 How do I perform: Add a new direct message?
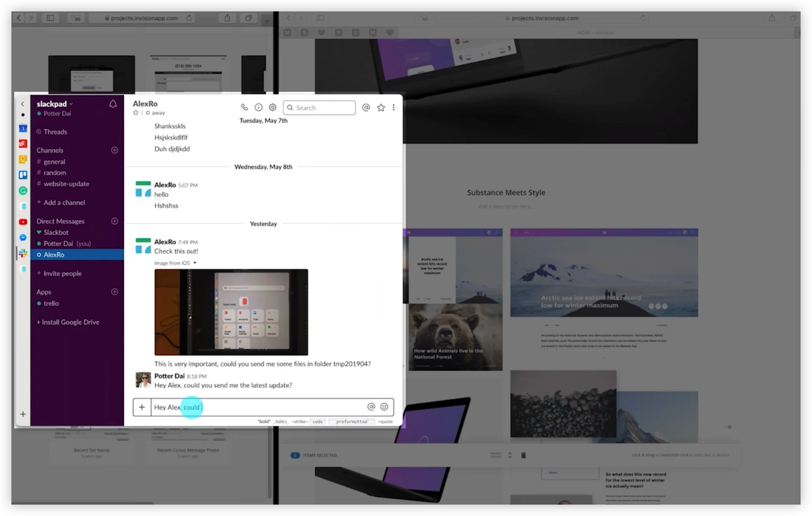[x=115, y=221]
